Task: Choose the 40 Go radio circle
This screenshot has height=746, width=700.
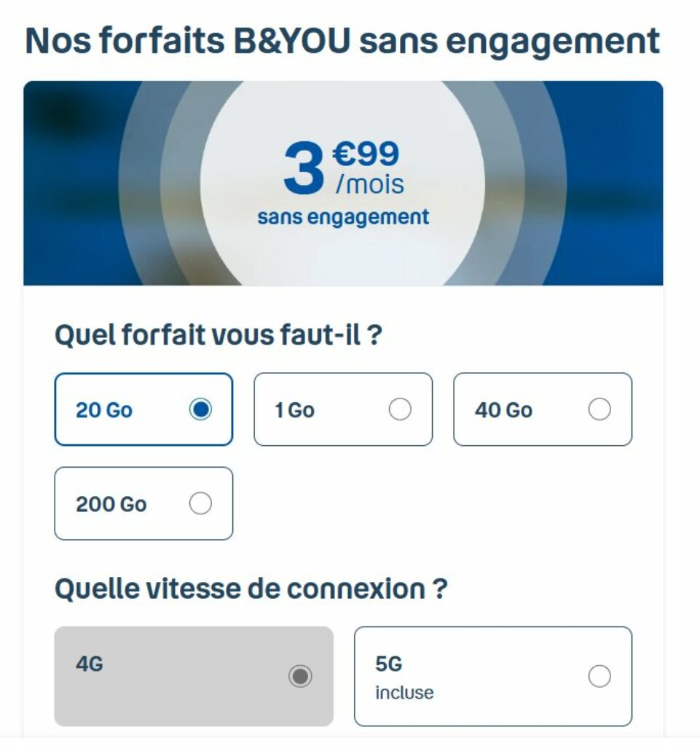Action: tap(599, 410)
